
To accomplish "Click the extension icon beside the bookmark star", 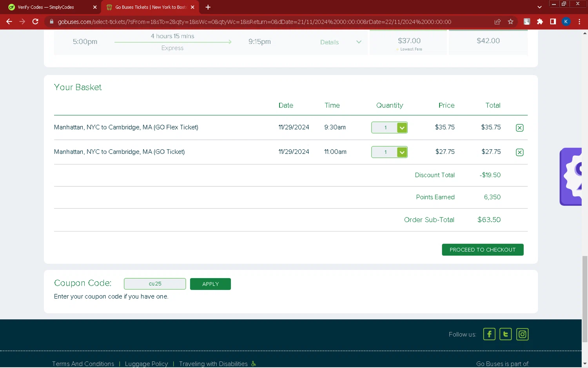I will click(527, 22).
